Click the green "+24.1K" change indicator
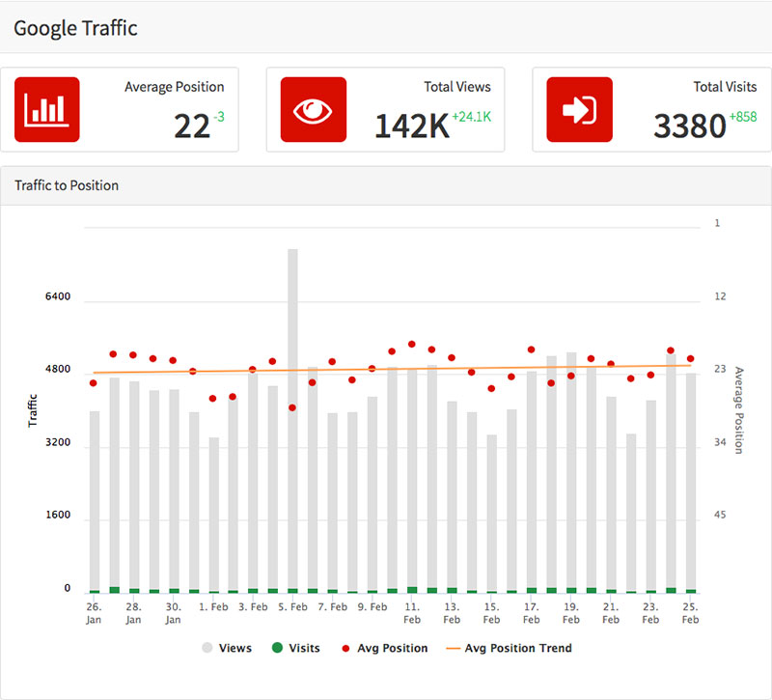Image resolution: width=772 pixels, height=700 pixels. 472,117
